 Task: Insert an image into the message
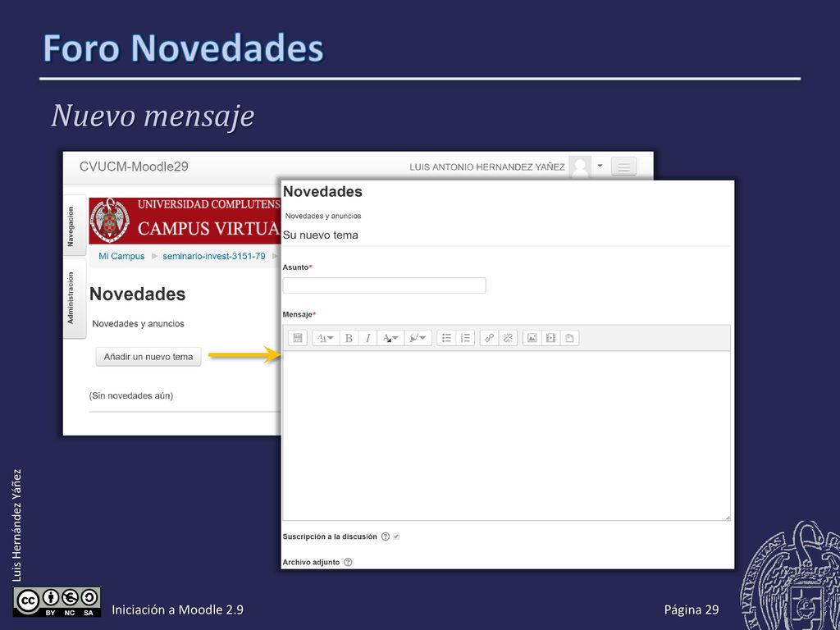pos(532,338)
